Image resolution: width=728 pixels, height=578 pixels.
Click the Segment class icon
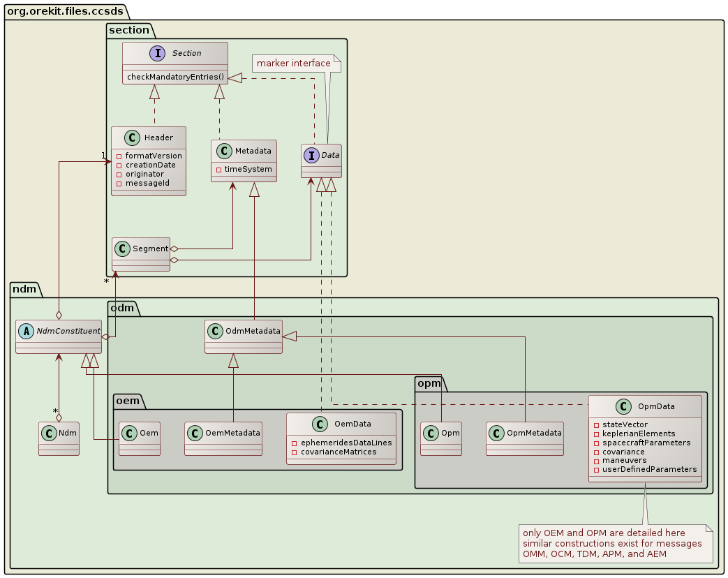coord(123,248)
